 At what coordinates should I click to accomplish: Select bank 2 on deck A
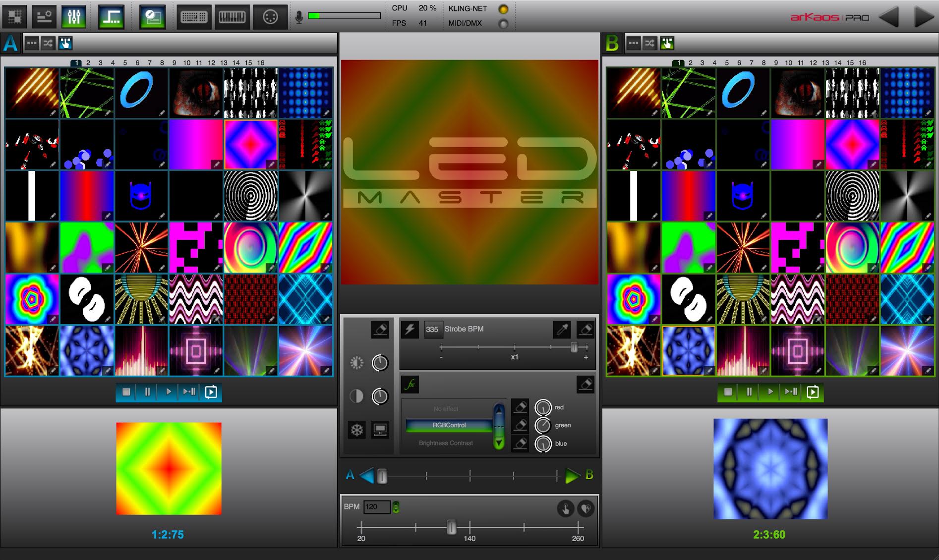[88, 63]
